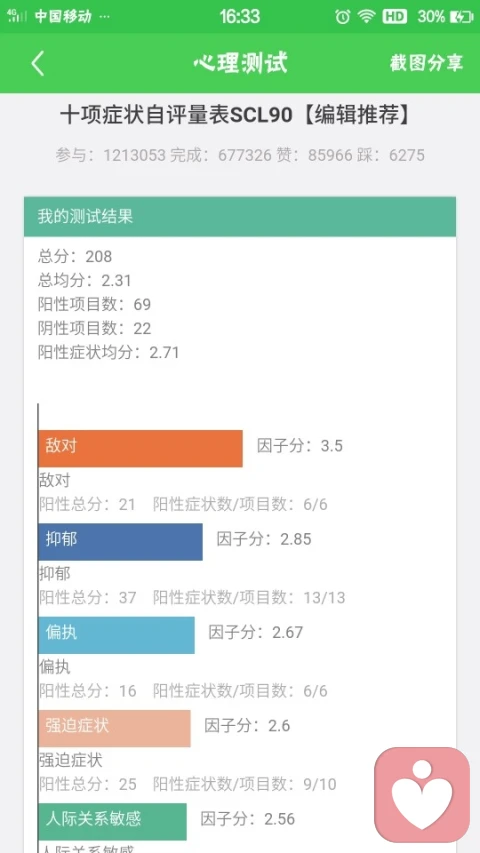This screenshot has width=480, height=853.
Task: Tap the pink heart floating app icon
Action: 422,795
